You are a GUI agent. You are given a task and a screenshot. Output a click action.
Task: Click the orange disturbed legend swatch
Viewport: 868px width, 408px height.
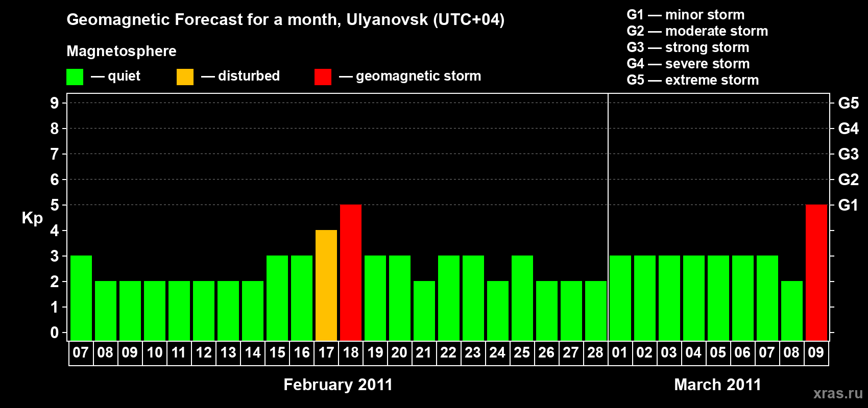pos(185,77)
